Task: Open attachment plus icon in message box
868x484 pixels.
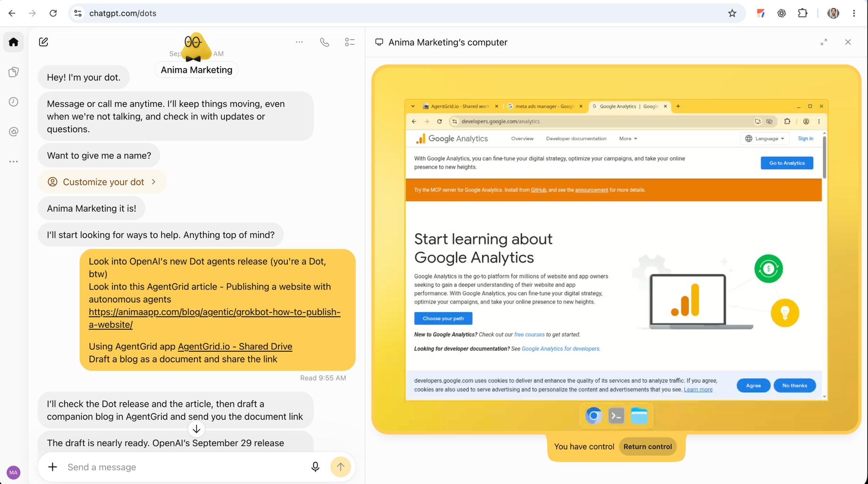Action: coord(52,467)
